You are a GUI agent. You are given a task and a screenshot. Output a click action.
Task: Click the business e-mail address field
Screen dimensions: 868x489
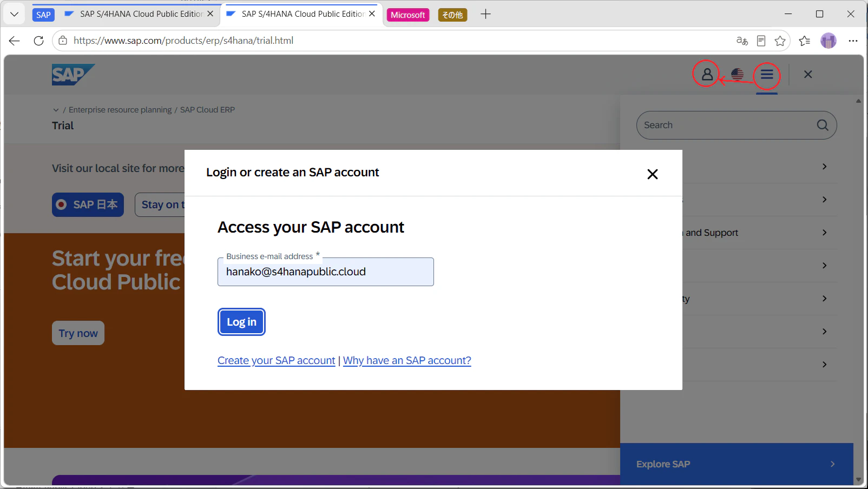coord(326,272)
